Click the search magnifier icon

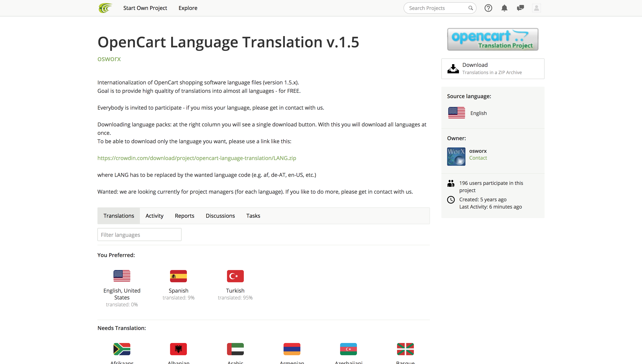tap(470, 8)
